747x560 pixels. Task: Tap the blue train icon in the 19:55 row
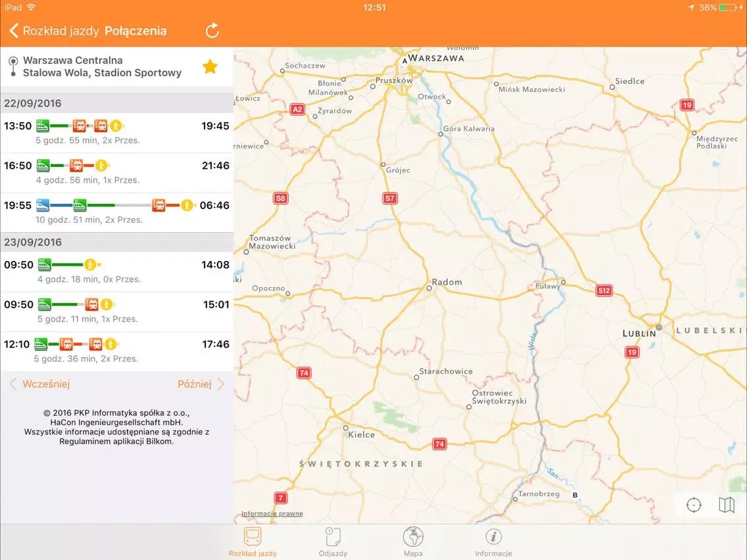[42, 205]
